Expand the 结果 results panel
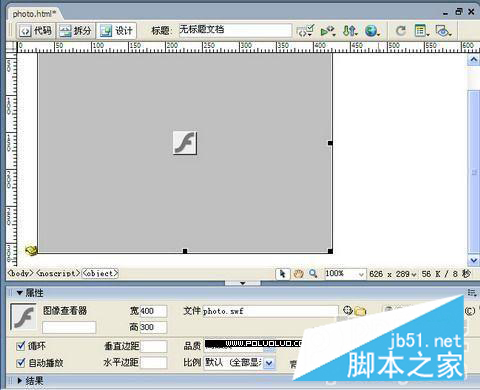This screenshot has width=480, height=390. click(x=19, y=380)
